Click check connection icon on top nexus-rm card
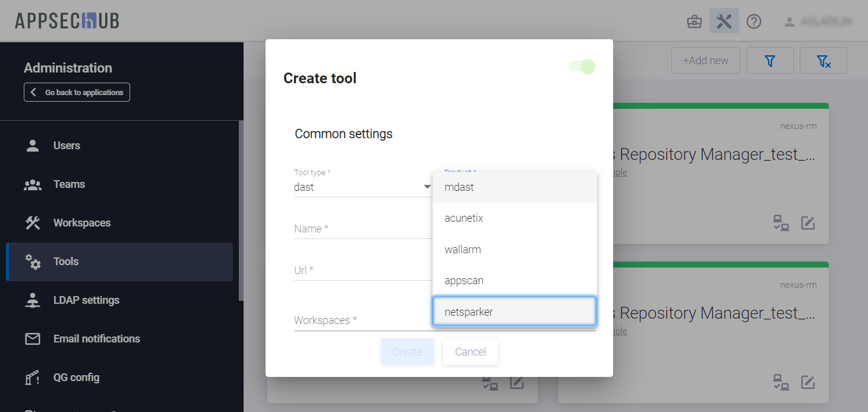This screenshot has height=412, width=868. pyautogui.click(x=781, y=223)
